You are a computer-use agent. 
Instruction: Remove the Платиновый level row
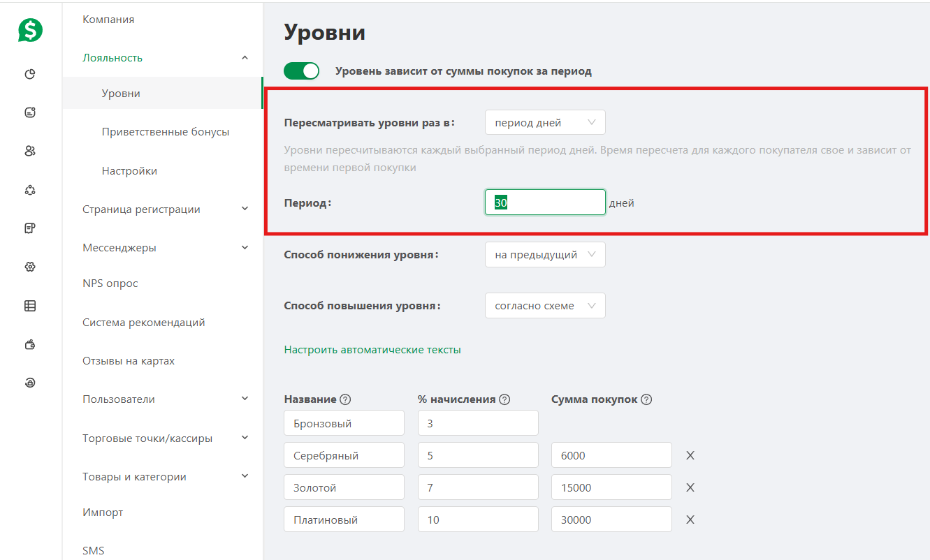coord(690,520)
